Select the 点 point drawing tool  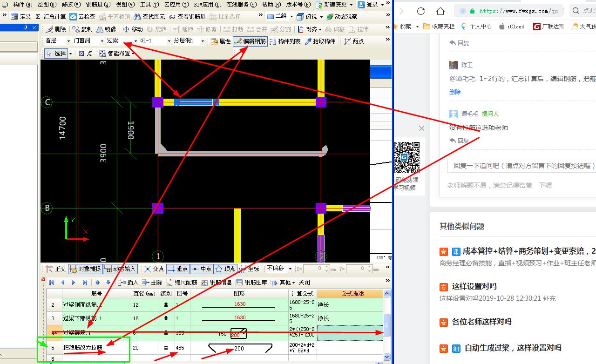tap(86, 54)
